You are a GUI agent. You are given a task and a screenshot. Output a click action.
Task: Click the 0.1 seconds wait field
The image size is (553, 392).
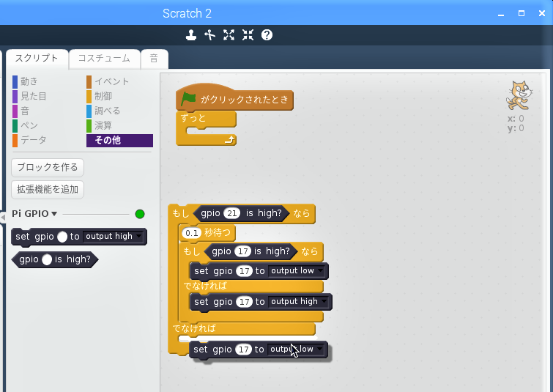point(191,233)
